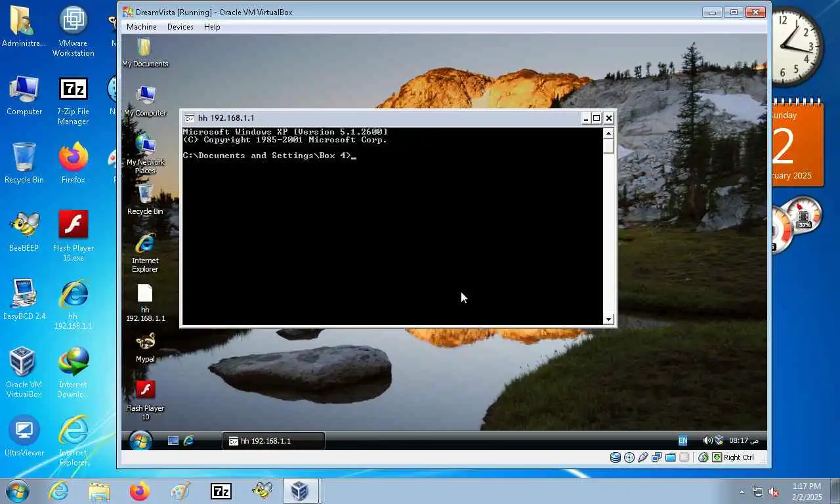Select hh 192.168.1.1 shortcut on host desktop
840x504 pixels.
click(x=73, y=305)
